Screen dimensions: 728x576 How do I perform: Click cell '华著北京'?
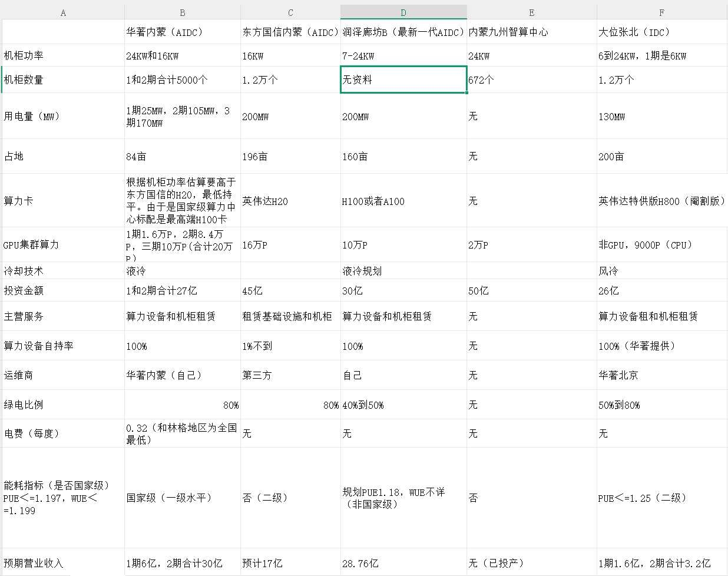click(662, 375)
